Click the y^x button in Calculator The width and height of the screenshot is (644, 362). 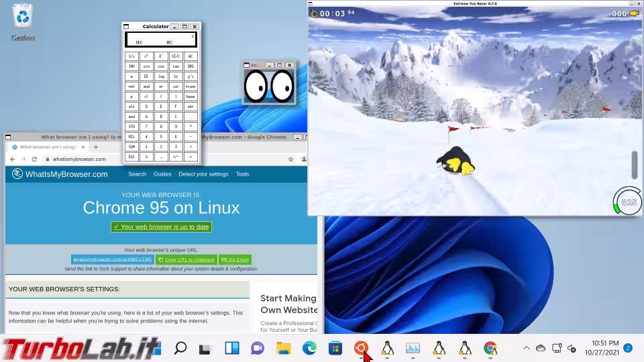[x=191, y=76]
